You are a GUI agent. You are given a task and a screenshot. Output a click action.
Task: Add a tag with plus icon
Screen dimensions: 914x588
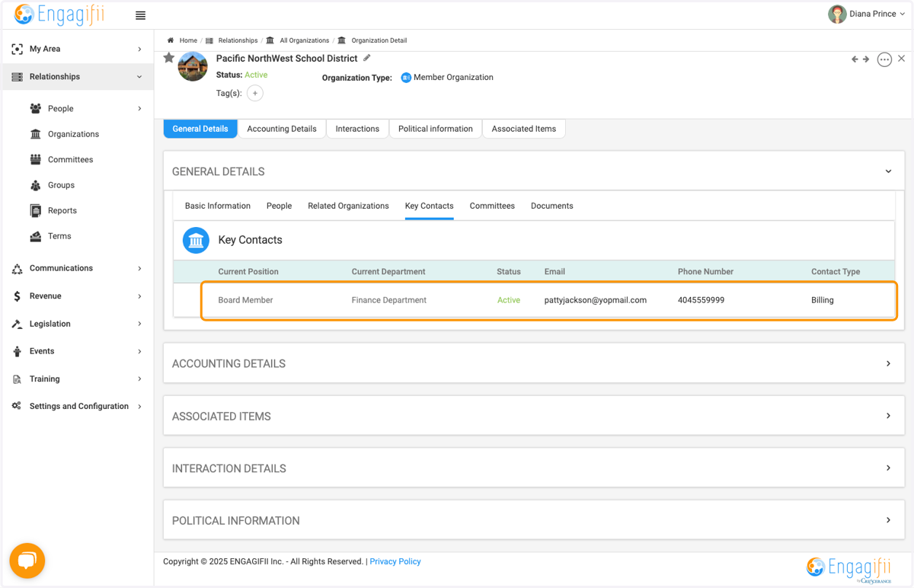[x=255, y=93]
